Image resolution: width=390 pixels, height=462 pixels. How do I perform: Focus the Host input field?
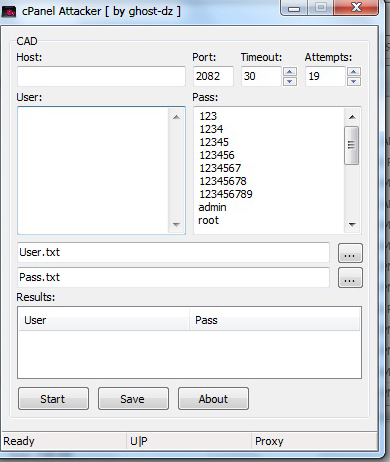[101, 76]
